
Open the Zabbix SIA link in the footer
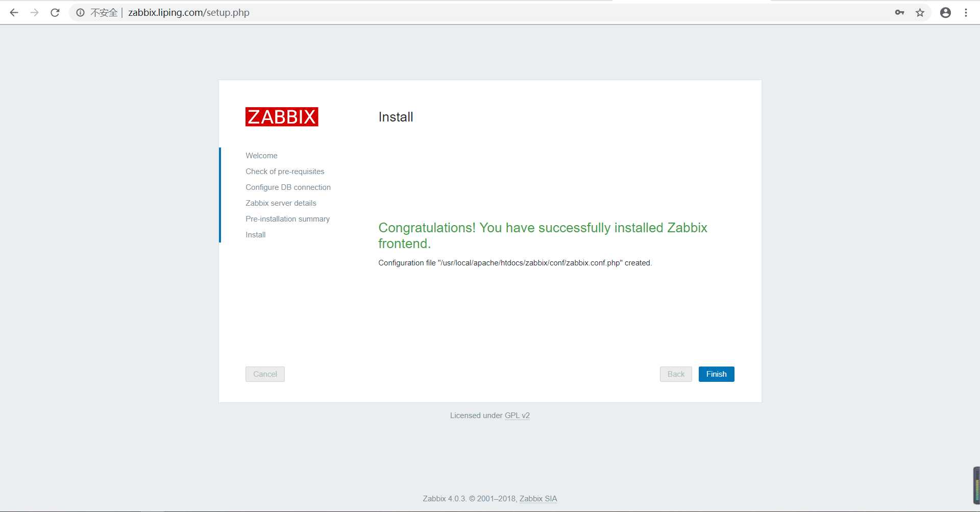538,499
